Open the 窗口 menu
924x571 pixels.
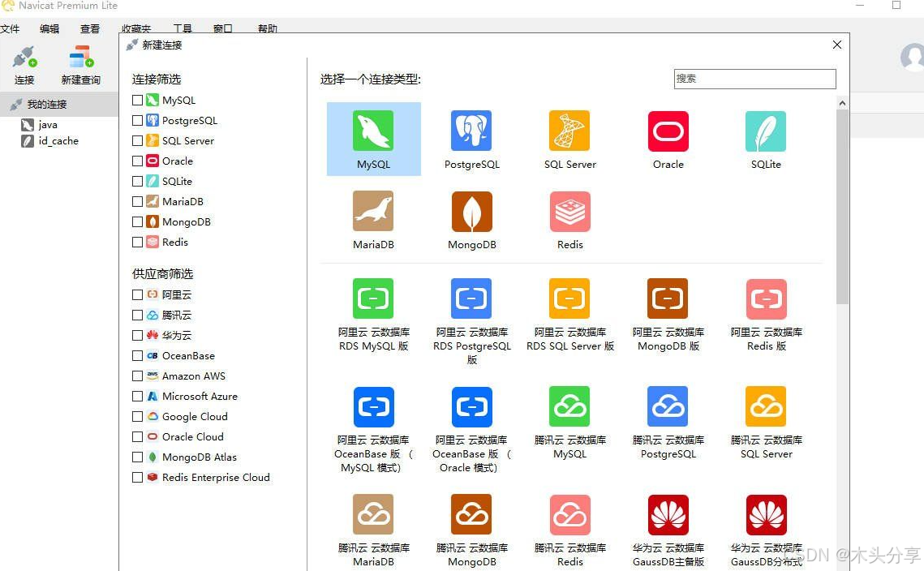223,28
